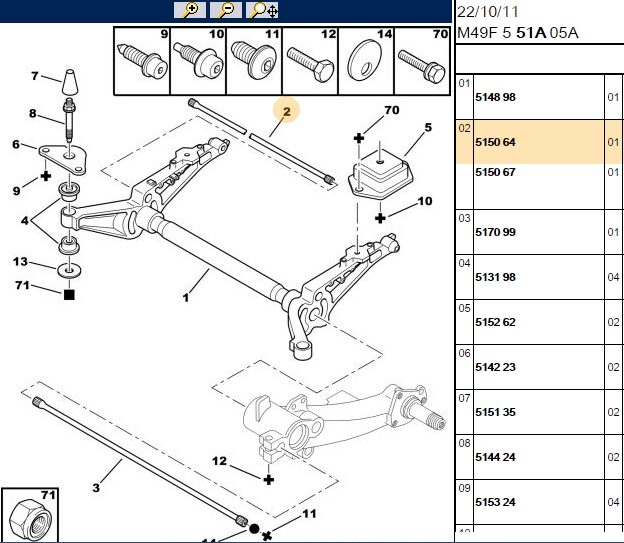The height and width of the screenshot is (543, 624).
Task: Select part number 5170 99 row
Action: click(539, 232)
